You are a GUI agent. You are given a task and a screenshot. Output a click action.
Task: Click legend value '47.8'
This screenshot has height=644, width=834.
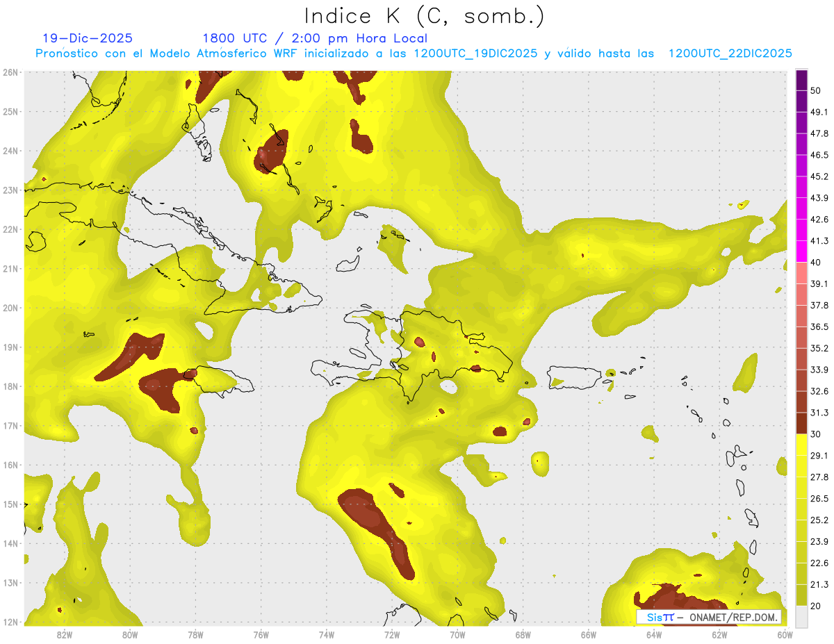pos(819,133)
